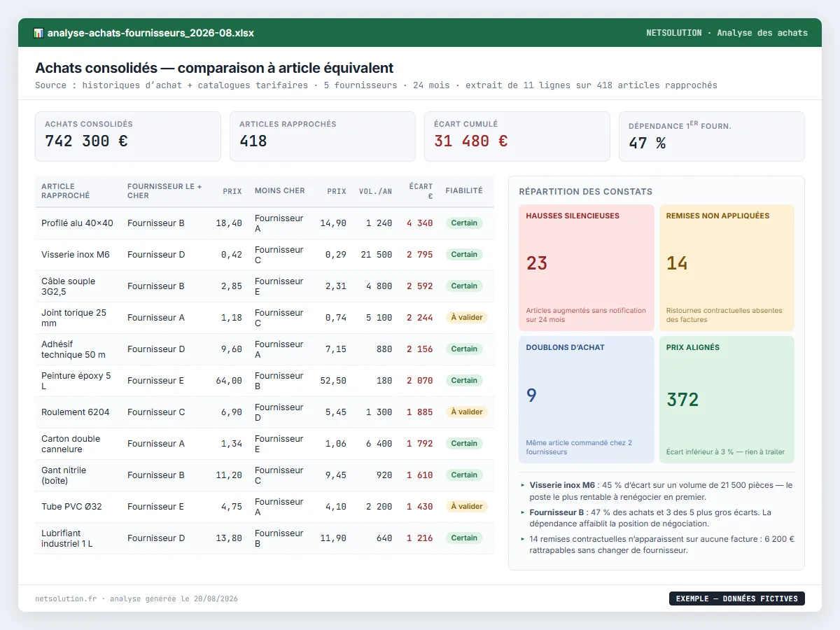Click the Vol./an column header

click(376, 191)
